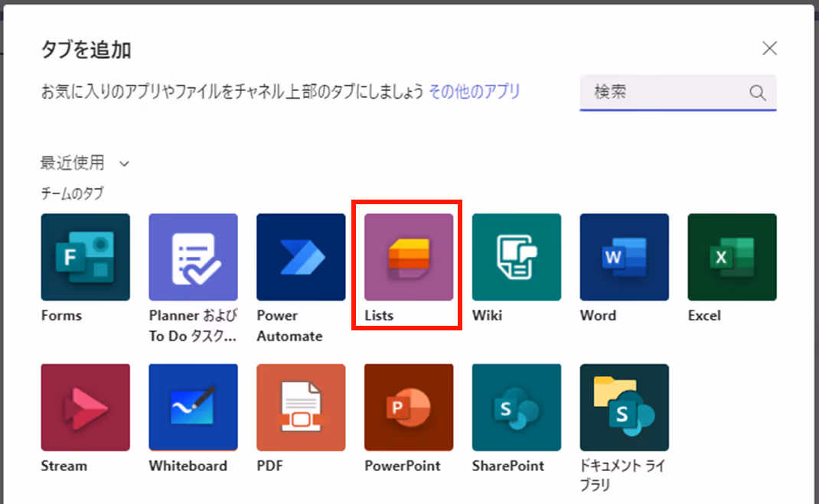Select the Word app tile
The height and width of the screenshot is (504, 819).
624,257
